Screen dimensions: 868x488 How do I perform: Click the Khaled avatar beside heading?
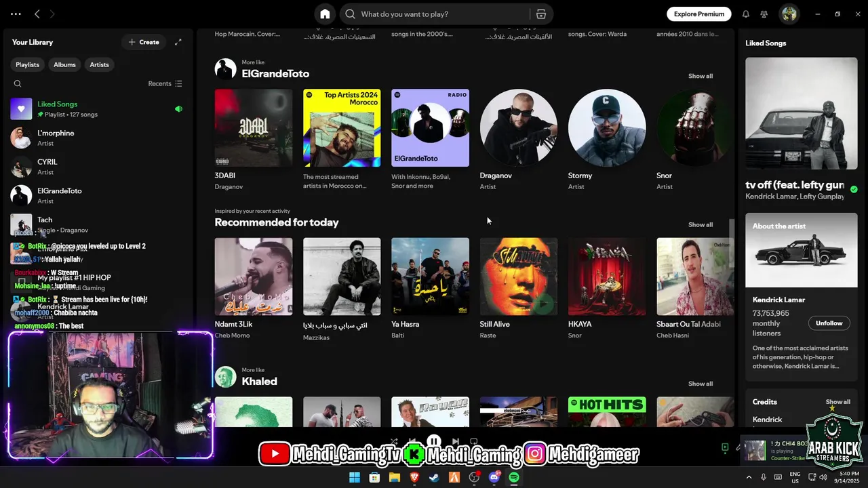[x=226, y=377]
